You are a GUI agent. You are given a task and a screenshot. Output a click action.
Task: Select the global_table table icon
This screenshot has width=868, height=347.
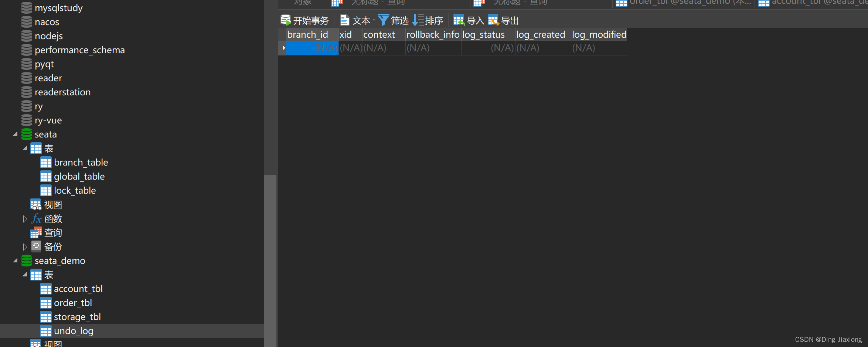click(46, 177)
